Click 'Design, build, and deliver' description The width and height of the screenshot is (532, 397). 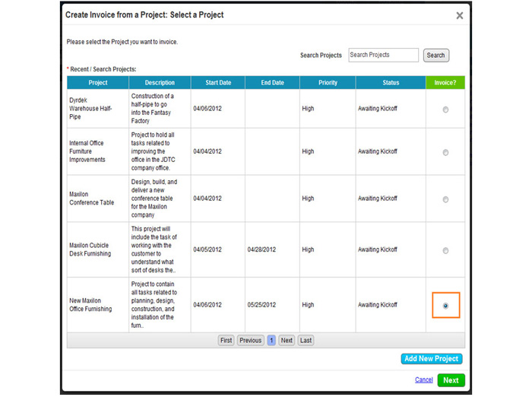coord(154,198)
